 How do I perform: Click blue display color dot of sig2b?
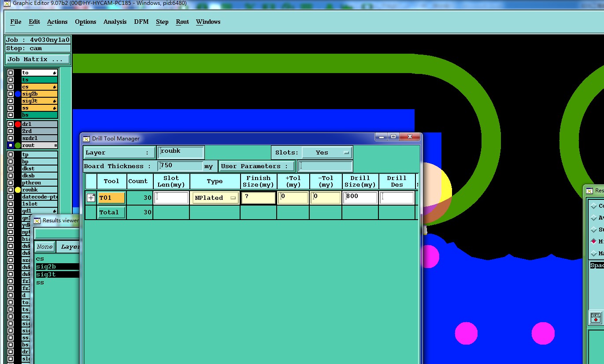click(18, 94)
